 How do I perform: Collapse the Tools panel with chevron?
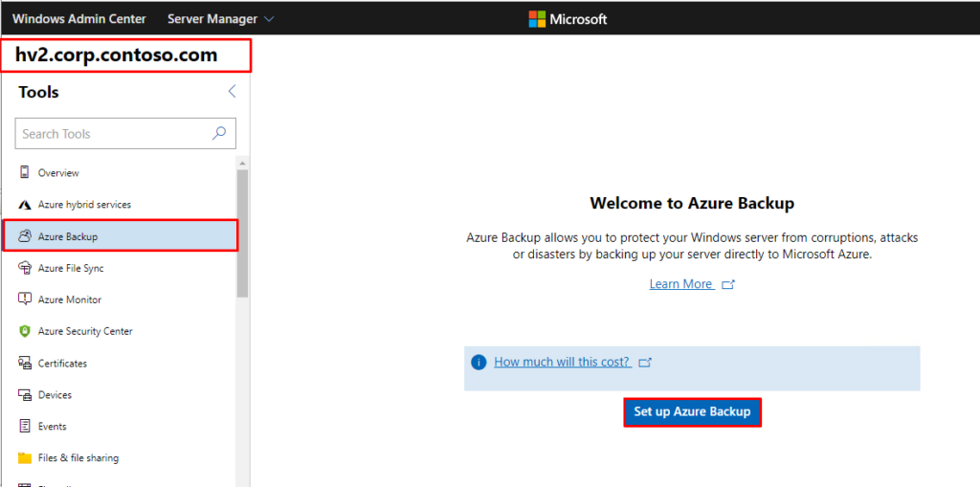point(232,92)
